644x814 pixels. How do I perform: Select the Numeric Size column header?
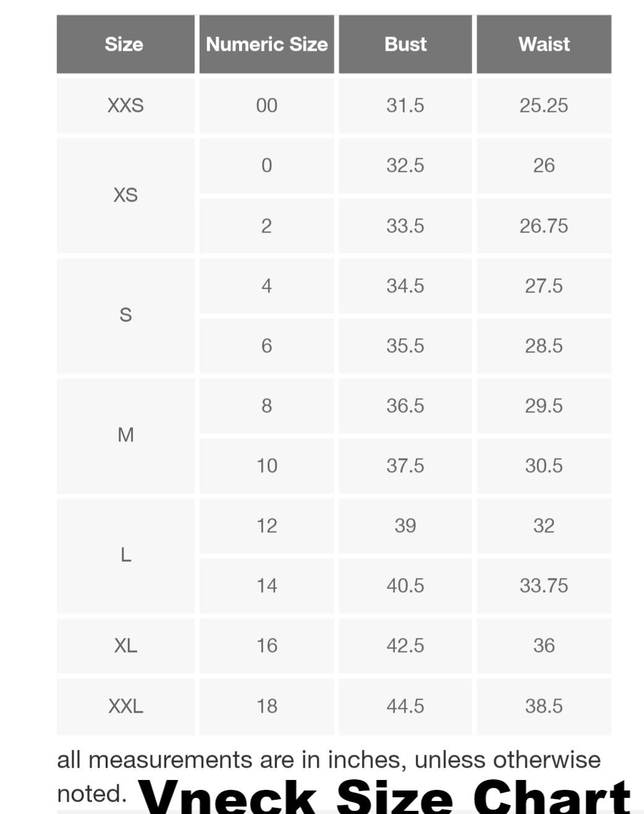tap(266, 45)
